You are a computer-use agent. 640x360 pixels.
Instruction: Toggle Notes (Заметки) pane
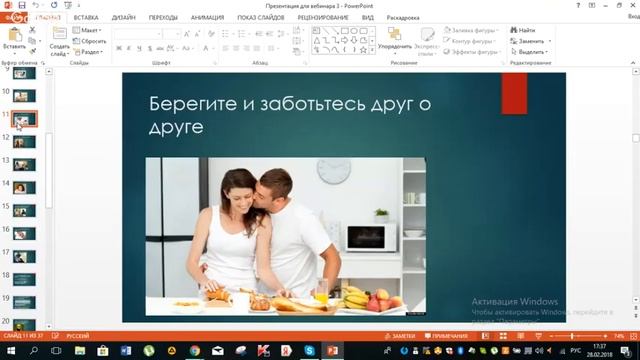(400, 336)
